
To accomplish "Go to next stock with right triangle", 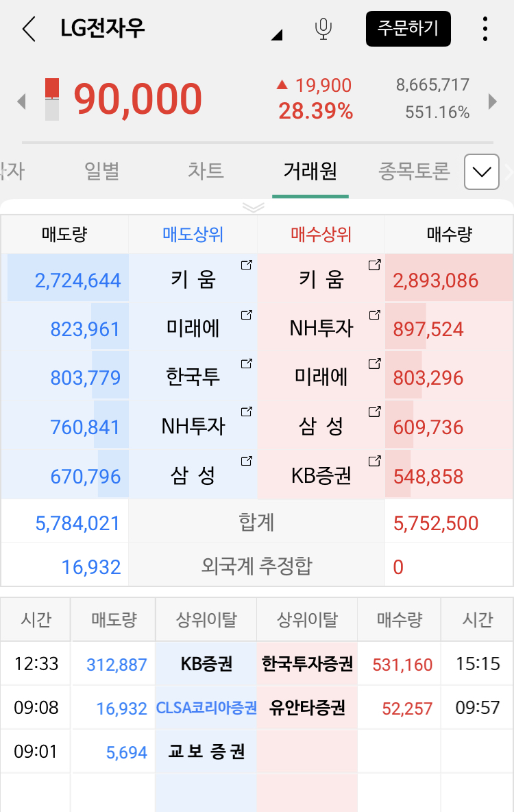I will tap(492, 101).
